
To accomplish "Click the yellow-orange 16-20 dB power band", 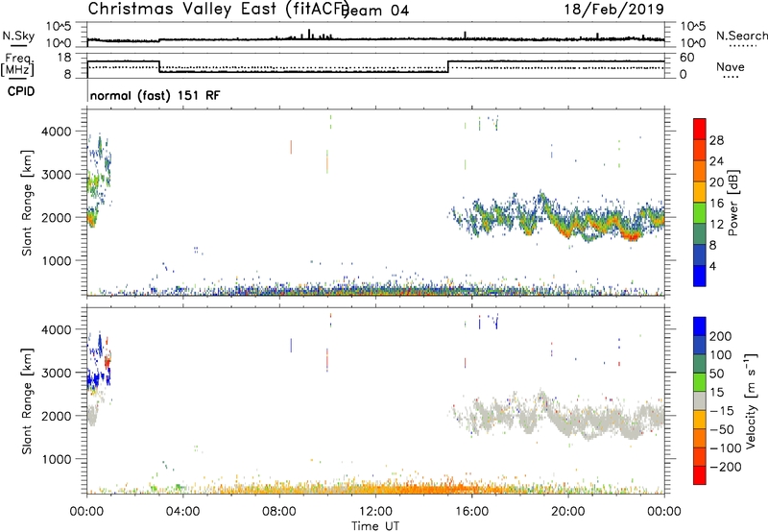I will (700, 191).
